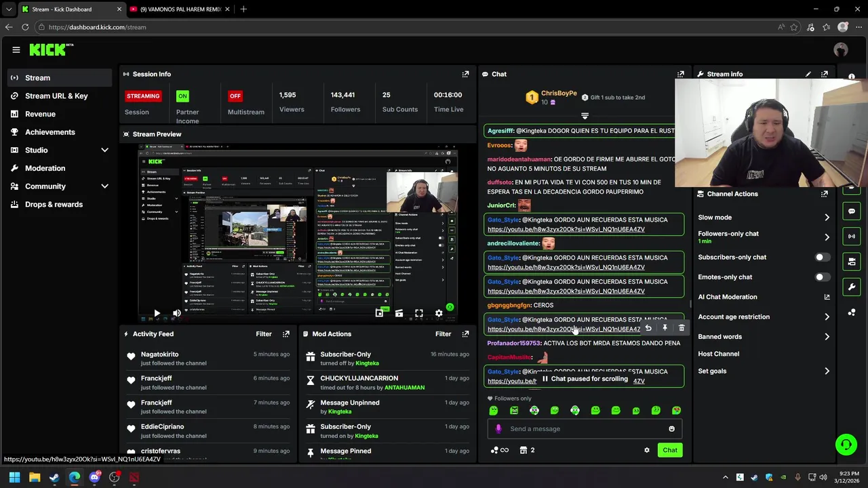Mute the stream preview volume
The width and height of the screenshot is (868, 488).
[176, 313]
